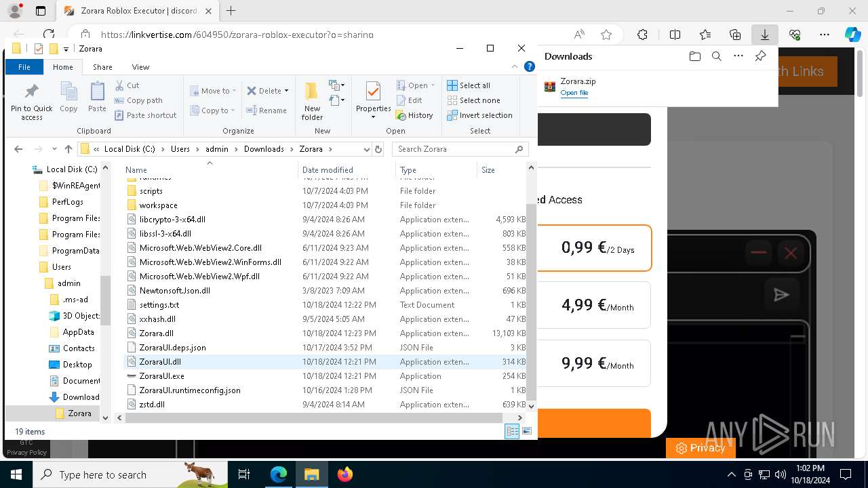Click Edge favorites star icon
Screen dimensions: 868x488
606,35
